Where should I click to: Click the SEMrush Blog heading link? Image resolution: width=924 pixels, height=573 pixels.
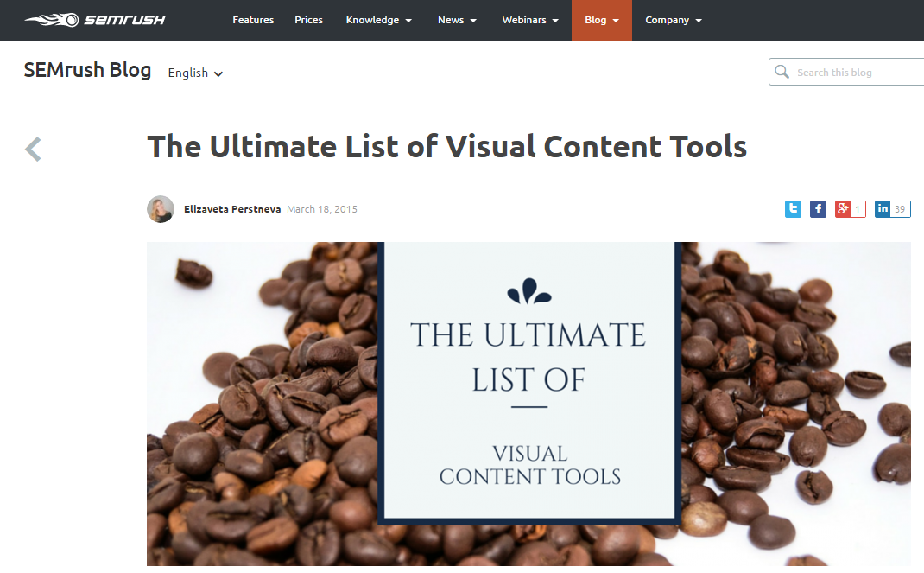tap(87, 70)
